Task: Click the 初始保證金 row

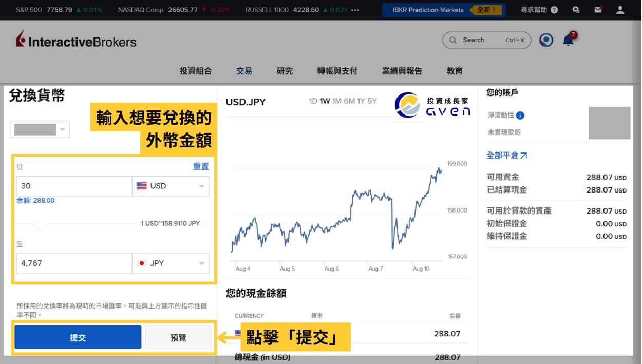Action: tap(557, 223)
